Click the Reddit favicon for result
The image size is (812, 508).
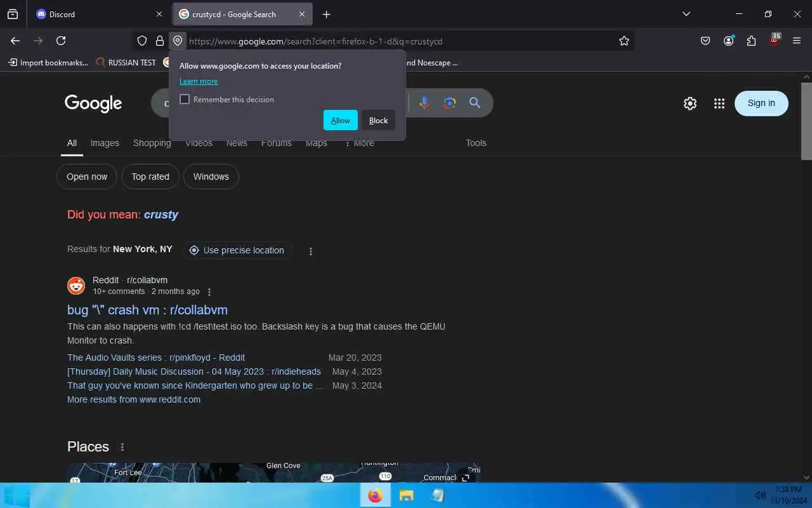click(76, 286)
